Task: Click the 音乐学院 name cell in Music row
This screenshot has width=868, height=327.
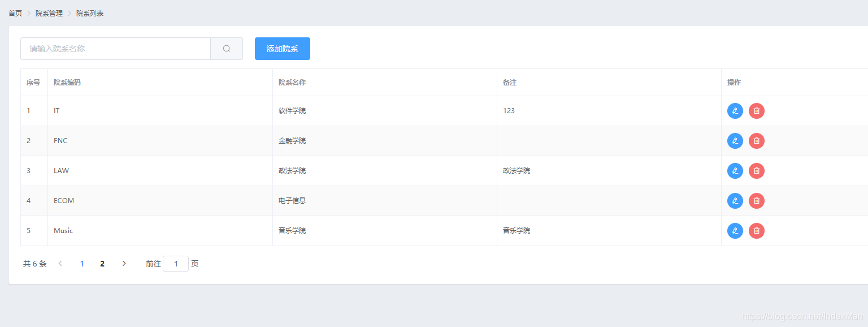Action: (x=385, y=231)
